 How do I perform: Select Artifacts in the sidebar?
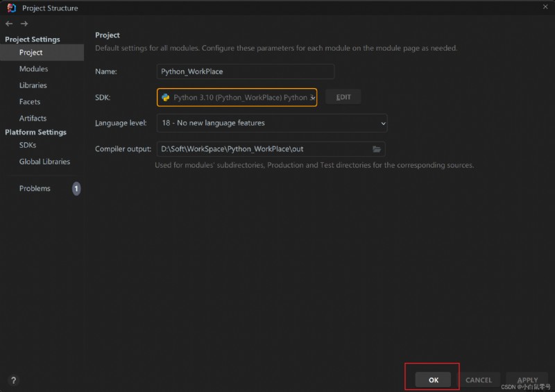click(x=33, y=118)
